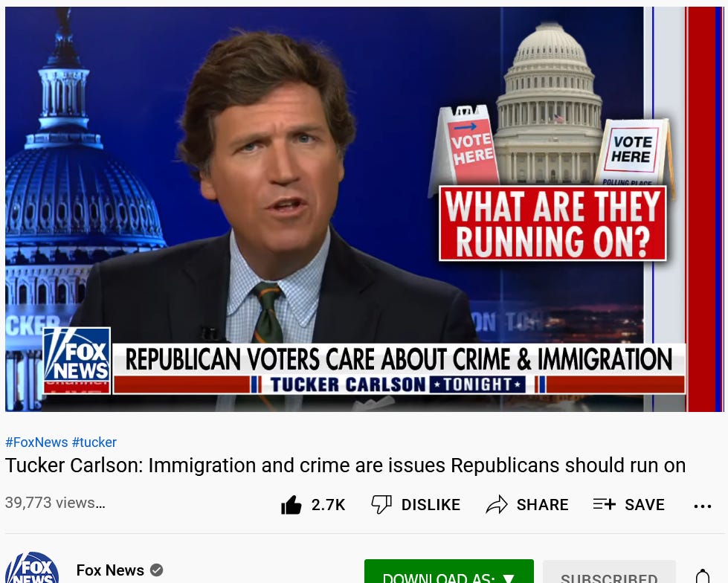Click the thumbs-down dislike icon
Viewport: 728px width, 583px height.
coord(381,505)
